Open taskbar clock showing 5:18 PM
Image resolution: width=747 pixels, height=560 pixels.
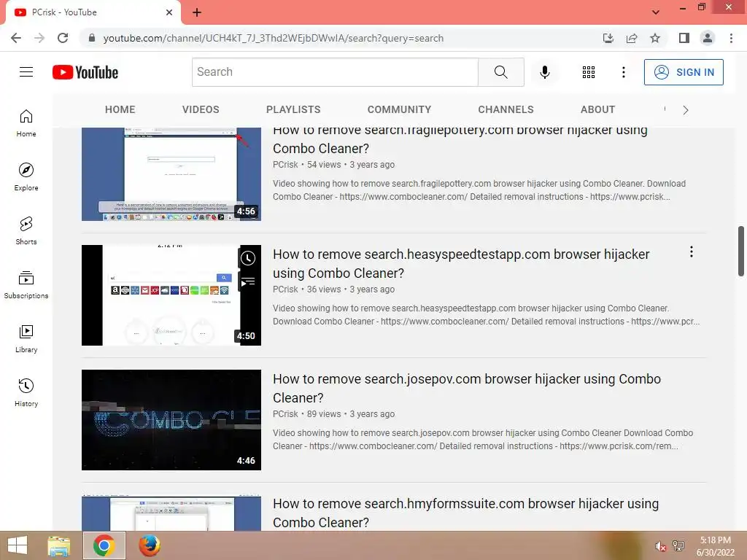716,546
